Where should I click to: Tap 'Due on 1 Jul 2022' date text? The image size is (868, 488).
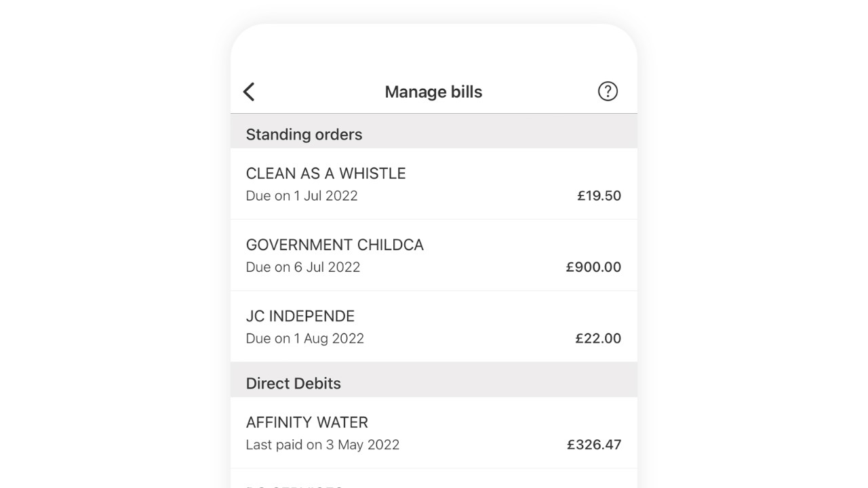302,196
